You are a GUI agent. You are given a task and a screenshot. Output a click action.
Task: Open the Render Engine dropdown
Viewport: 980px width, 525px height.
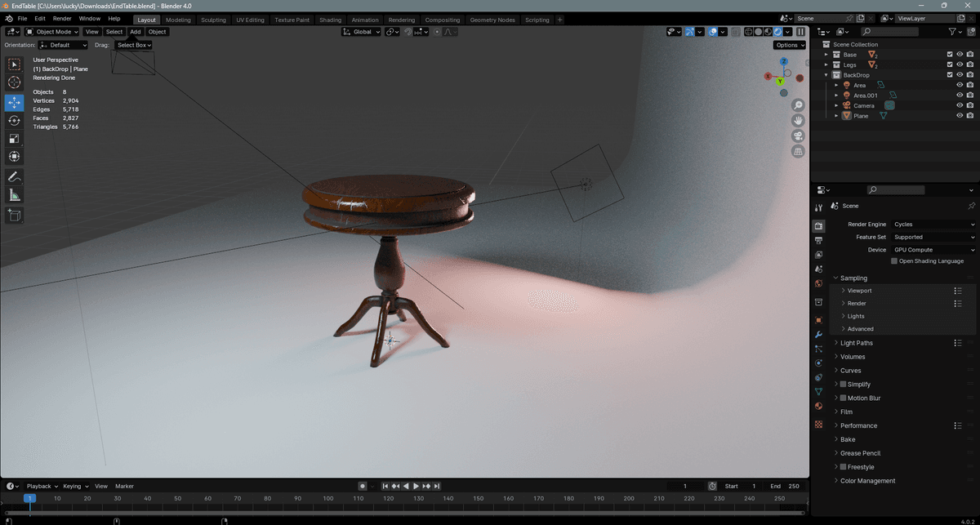coord(933,225)
